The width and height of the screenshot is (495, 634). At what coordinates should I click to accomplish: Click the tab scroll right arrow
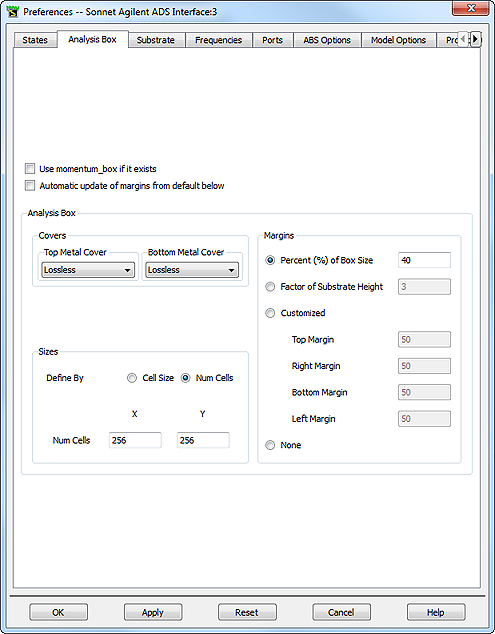pos(476,39)
